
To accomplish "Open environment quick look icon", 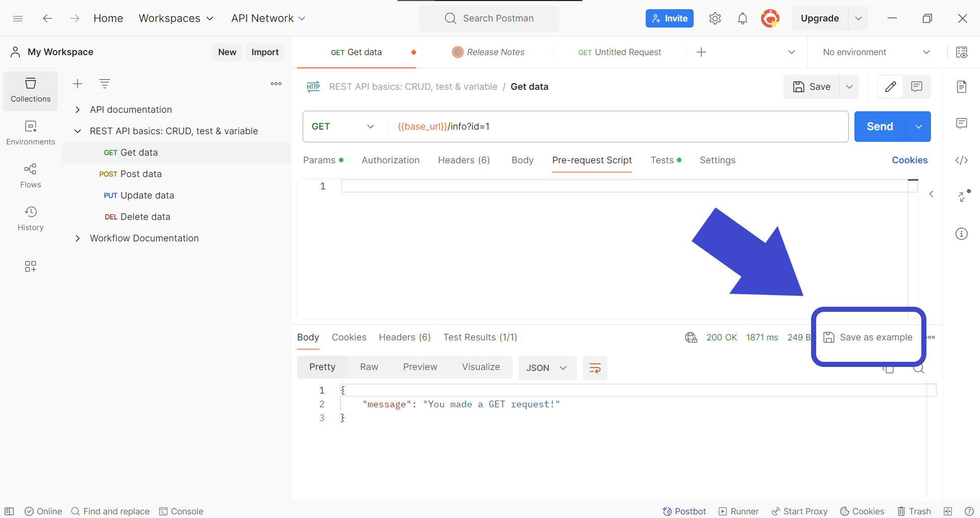I will click(x=962, y=52).
